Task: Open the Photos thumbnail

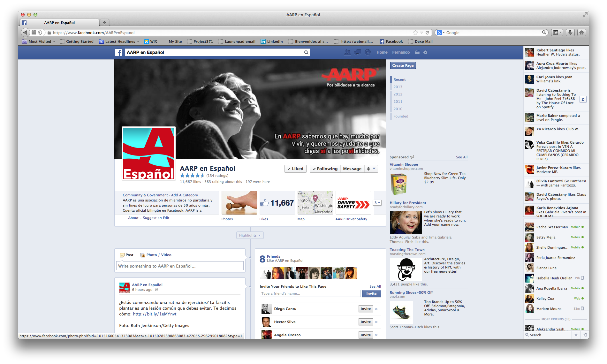Action: pos(239,203)
